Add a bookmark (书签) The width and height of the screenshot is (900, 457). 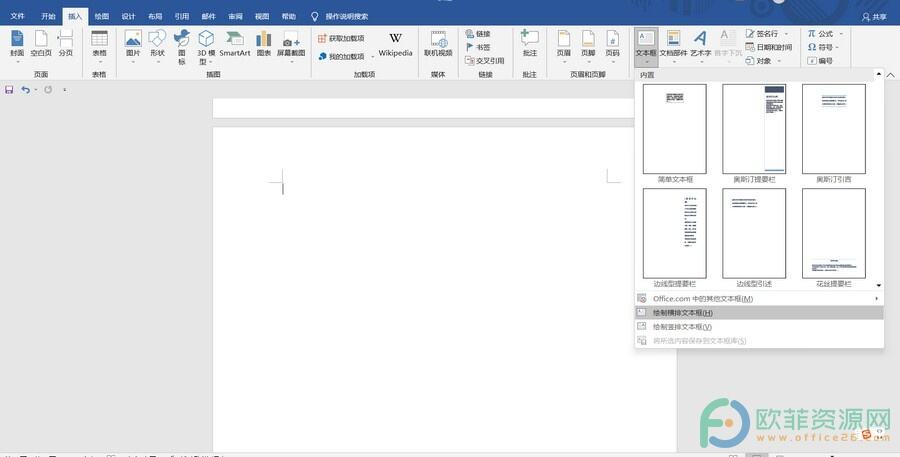click(478, 47)
